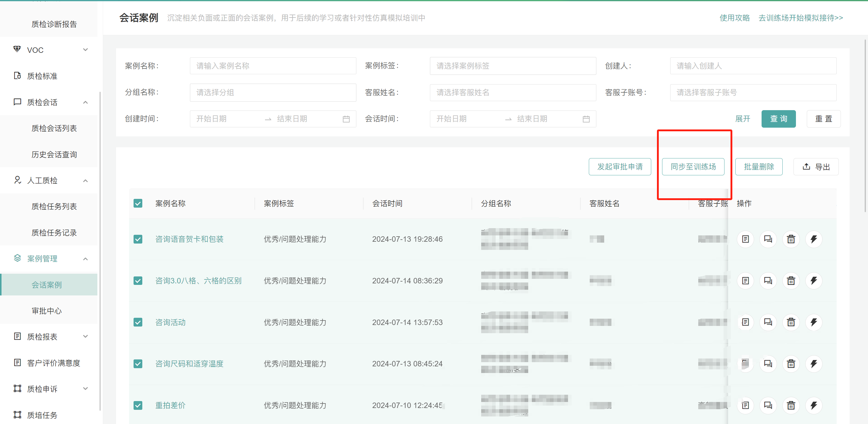Click 同步至训练场 button
The image size is (868, 424).
(693, 167)
